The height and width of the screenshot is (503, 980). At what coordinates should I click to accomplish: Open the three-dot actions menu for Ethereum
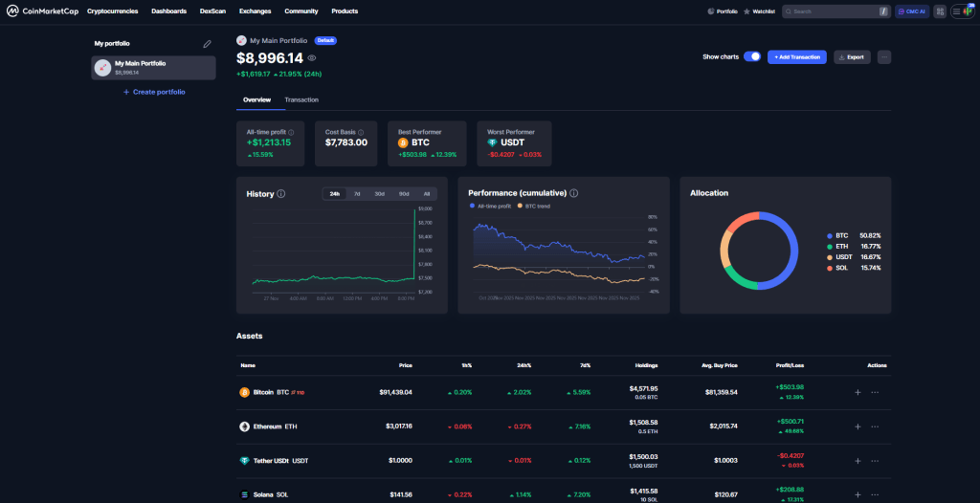tap(875, 426)
